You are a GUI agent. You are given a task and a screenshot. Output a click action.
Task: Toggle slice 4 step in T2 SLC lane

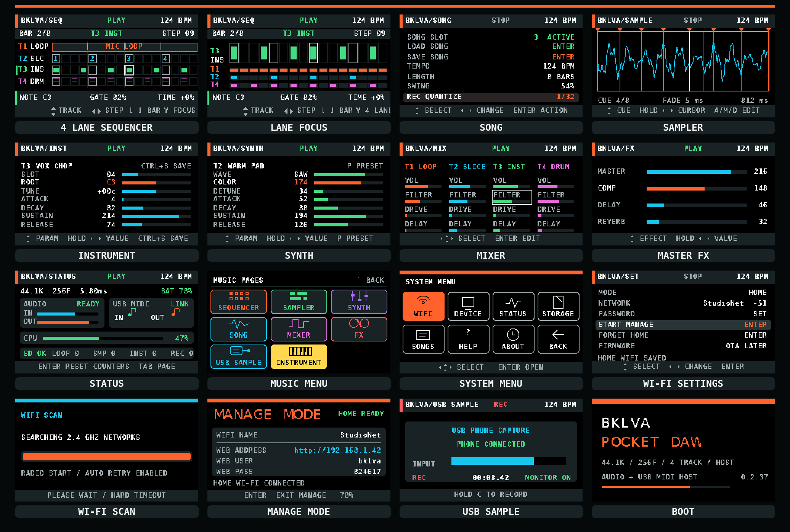[x=165, y=59]
